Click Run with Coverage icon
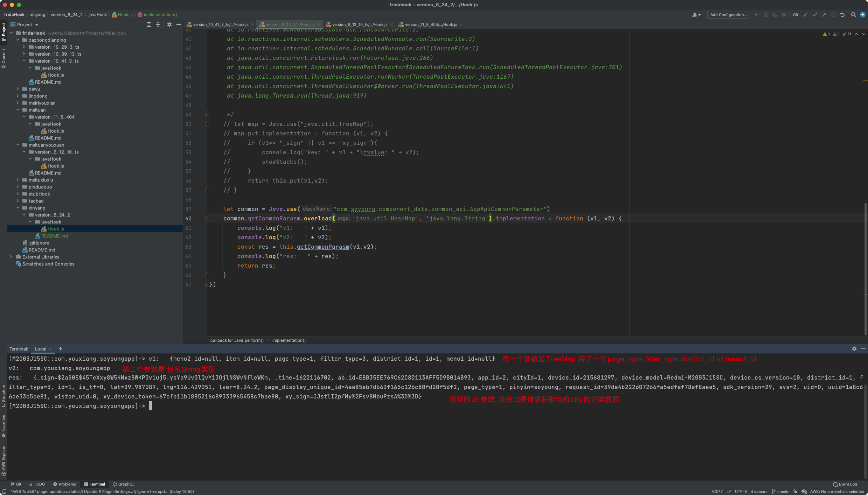 click(x=775, y=15)
